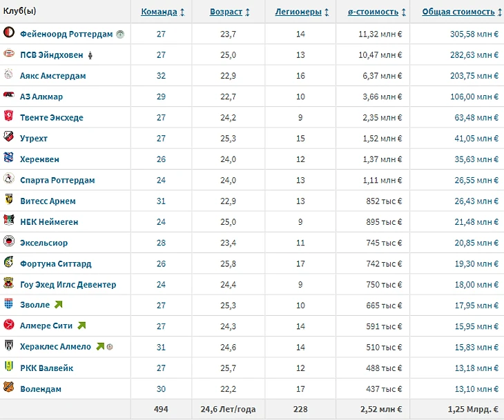Click the AZ Alkmaar club crest

9,94
